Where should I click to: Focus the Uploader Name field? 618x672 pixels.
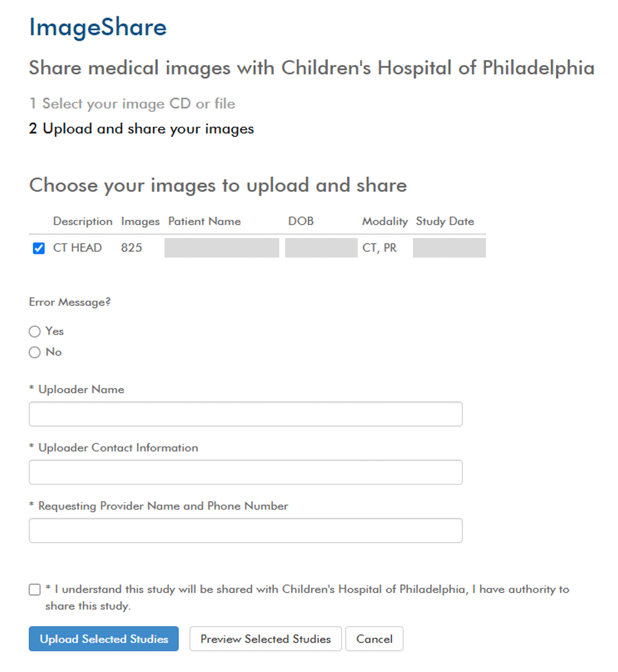[246, 414]
